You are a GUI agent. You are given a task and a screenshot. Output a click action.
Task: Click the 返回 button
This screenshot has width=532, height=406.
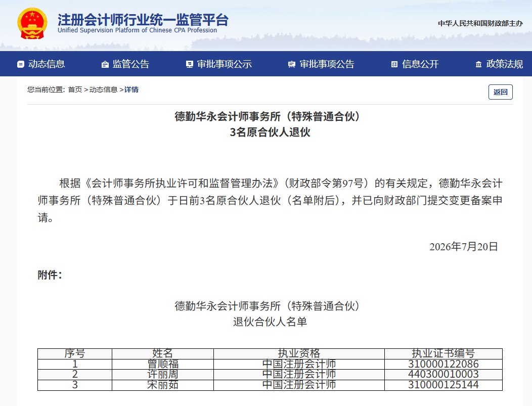[501, 92]
